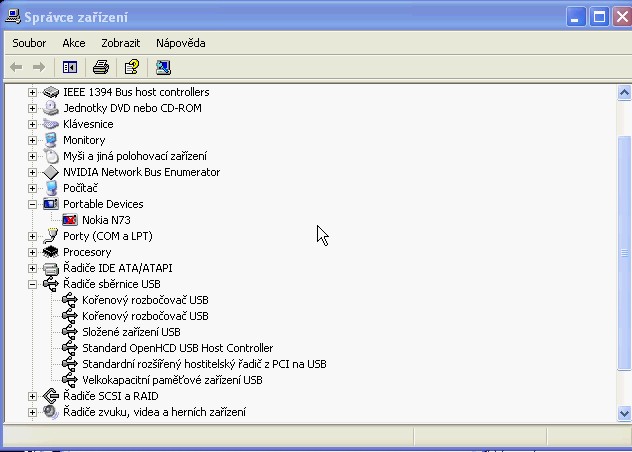Click the speaker icon beside Řadiče zvuku, videa

pos(51,412)
